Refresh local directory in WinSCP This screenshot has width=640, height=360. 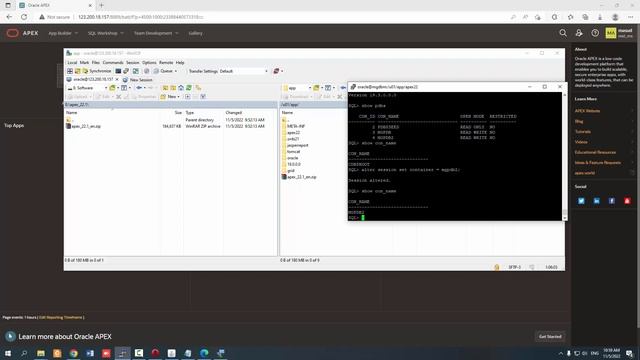pos(189,88)
